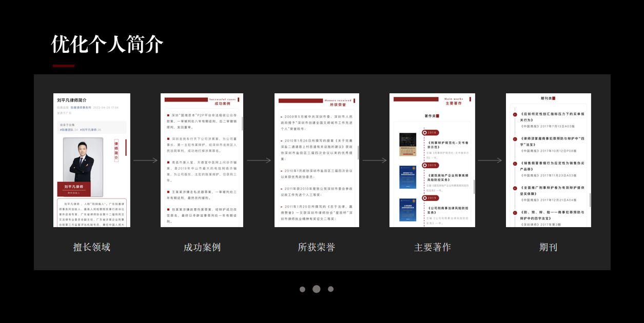
Task: Click the 2019 badge above 公司刑商事法律风险防控实务
Action: [x=430, y=197]
